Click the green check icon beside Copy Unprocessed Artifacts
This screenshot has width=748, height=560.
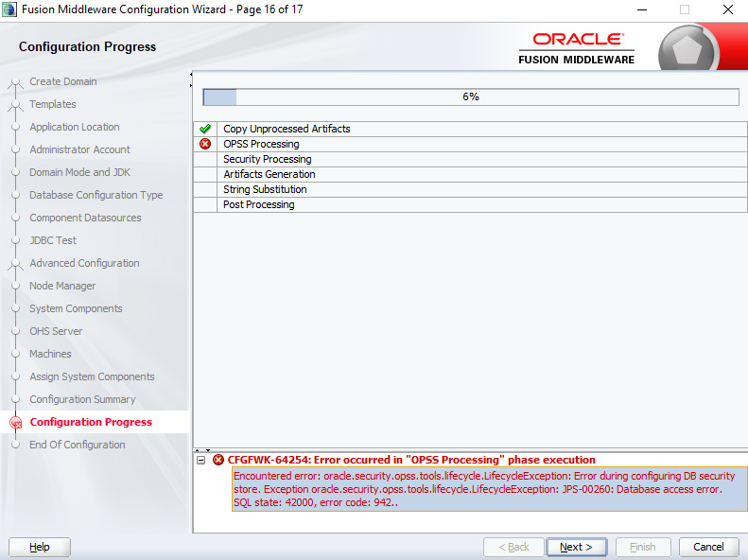[205, 129]
